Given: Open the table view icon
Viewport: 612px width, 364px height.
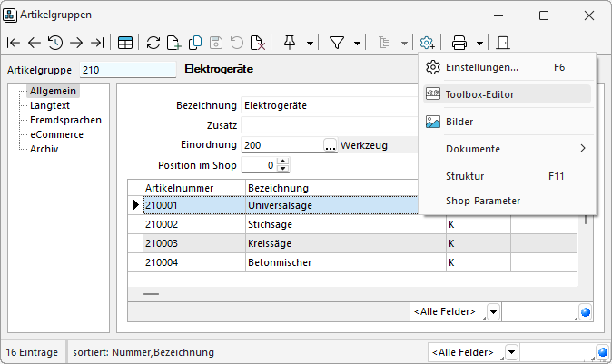Looking at the screenshot, I should click(124, 43).
